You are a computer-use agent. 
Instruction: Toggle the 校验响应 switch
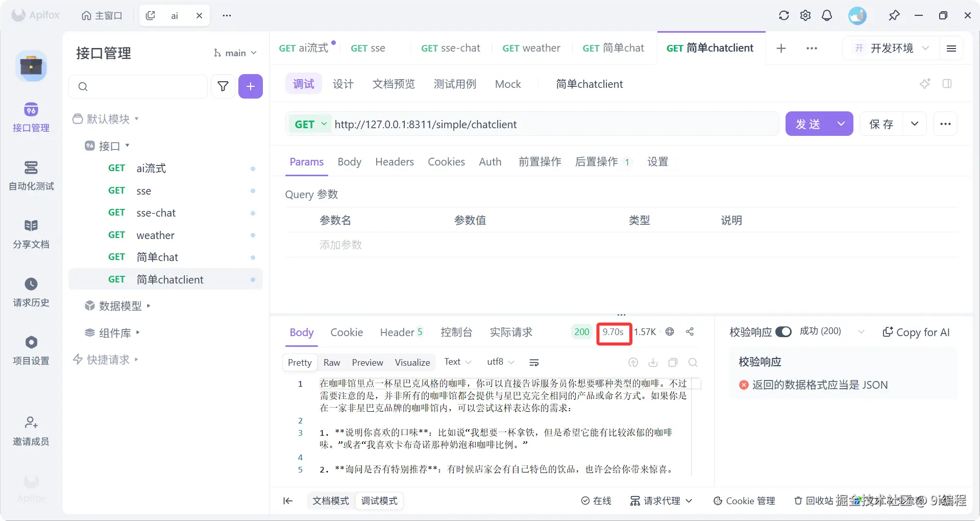783,331
